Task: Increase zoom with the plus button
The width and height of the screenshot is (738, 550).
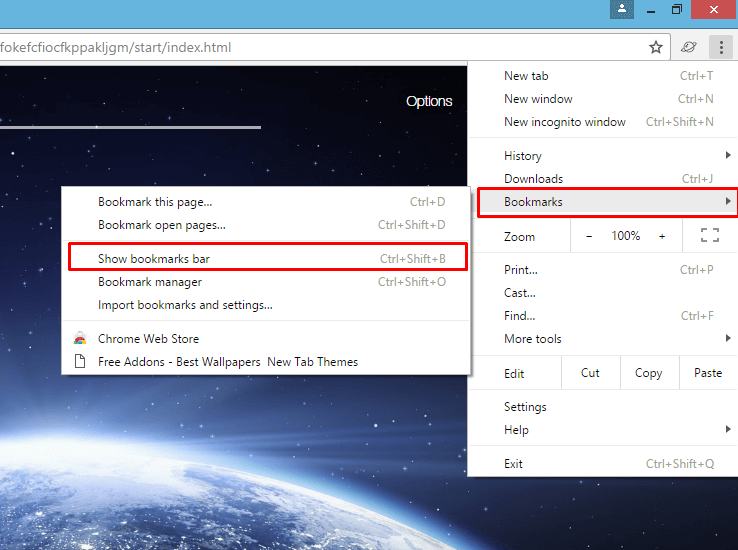Action: pyautogui.click(x=662, y=236)
